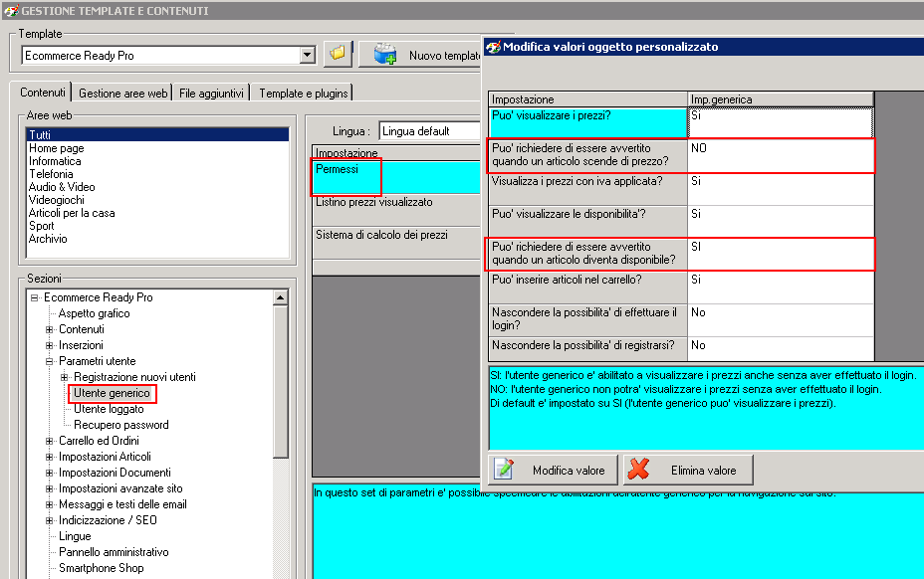The height and width of the screenshot is (579, 924).
Task: Select the Permessi setting row
Action: pyautogui.click(x=396, y=177)
